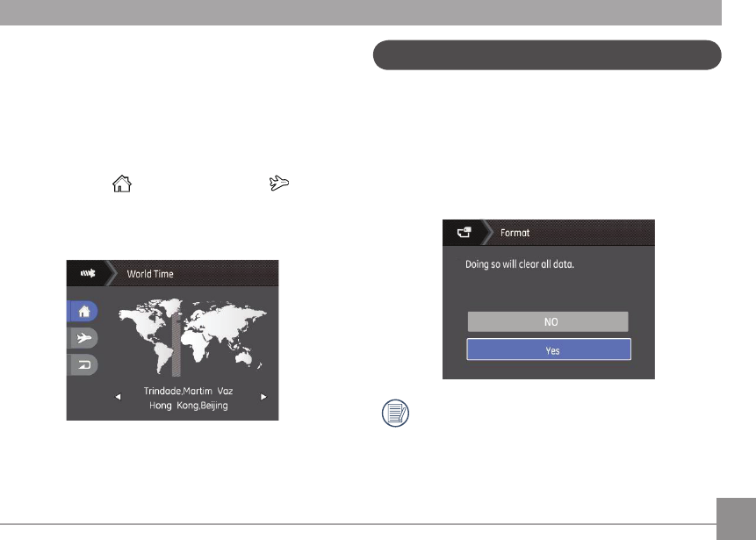Click 'Doing so will clear all data.' message
The width and height of the screenshot is (756, 540).
pyautogui.click(x=520, y=264)
